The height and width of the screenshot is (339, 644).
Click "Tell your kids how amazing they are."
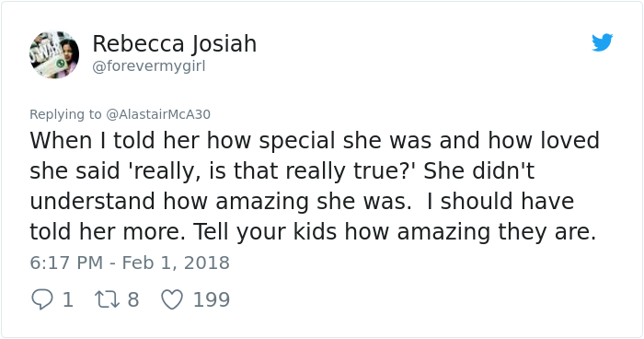(395, 232)
